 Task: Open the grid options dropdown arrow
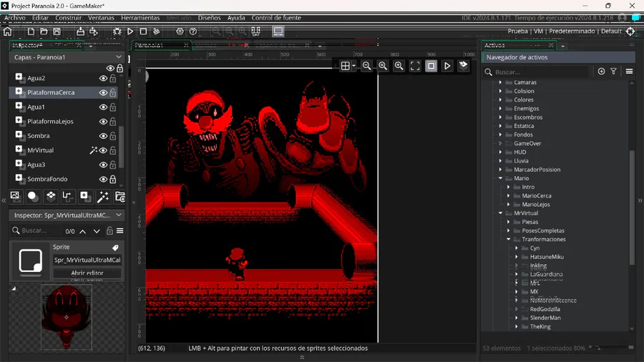353,66
